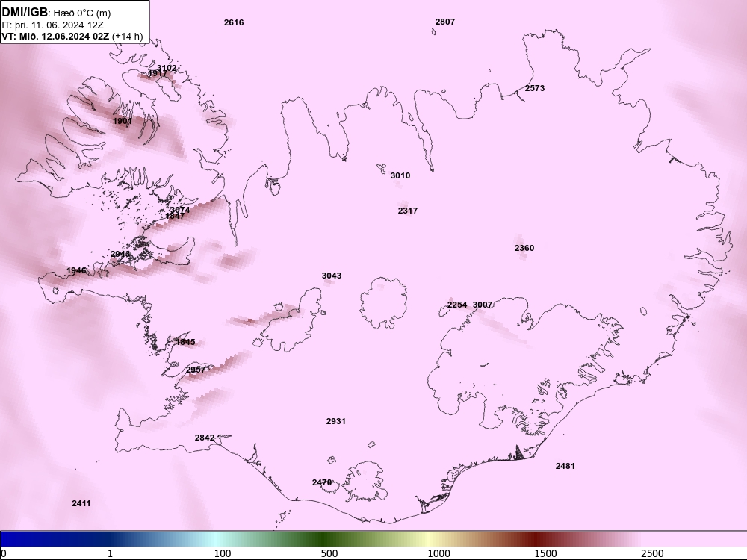Click the map value 3010

(400, 175)
